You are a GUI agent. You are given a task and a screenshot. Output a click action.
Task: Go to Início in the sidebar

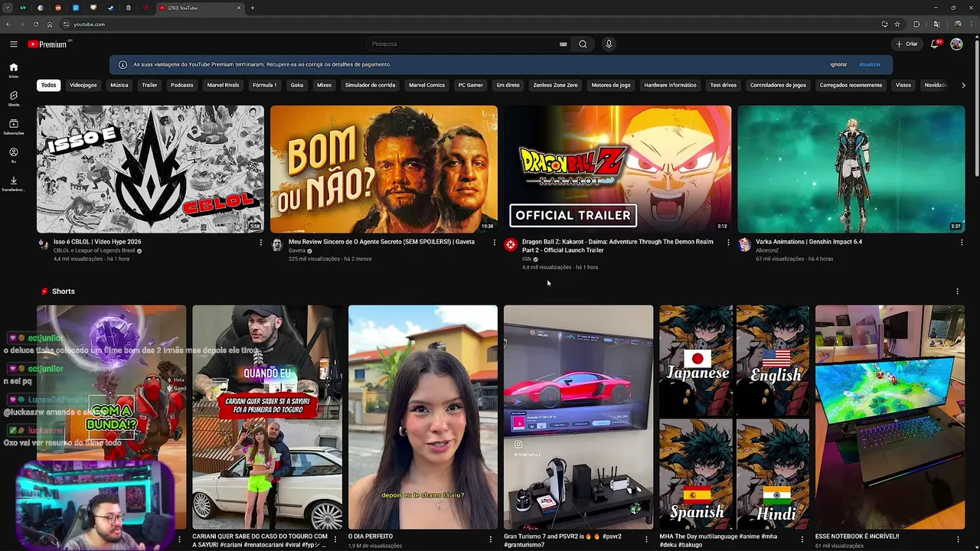pos(14,70)
